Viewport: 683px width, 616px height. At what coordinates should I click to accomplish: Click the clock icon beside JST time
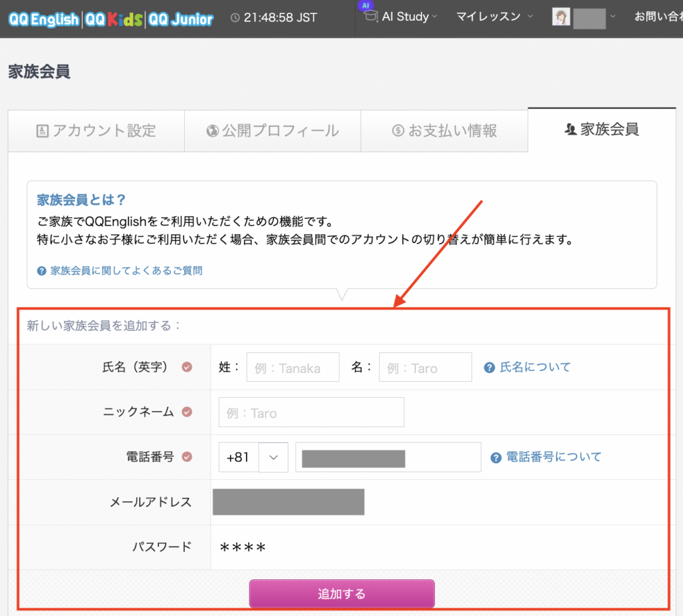click(x=235, y=18)
